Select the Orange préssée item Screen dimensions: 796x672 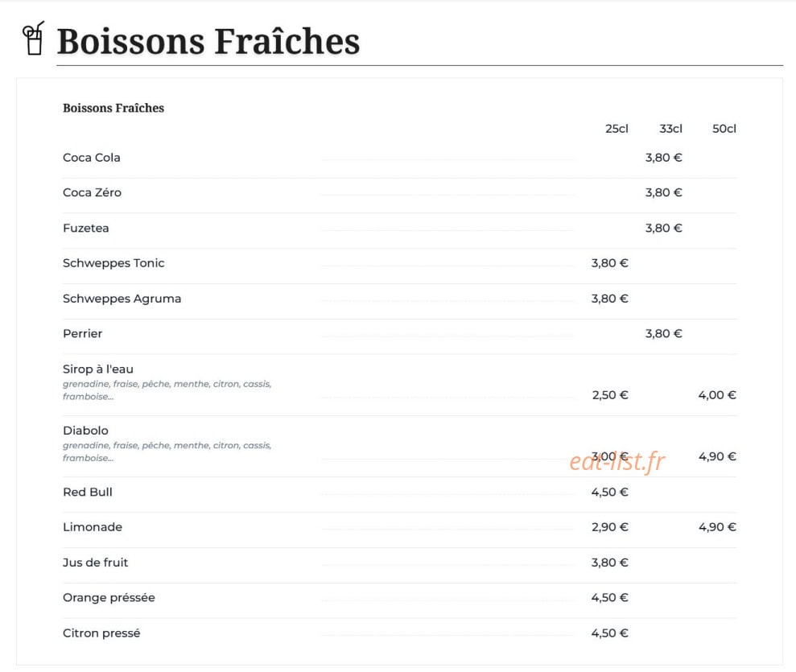point(109,598)
